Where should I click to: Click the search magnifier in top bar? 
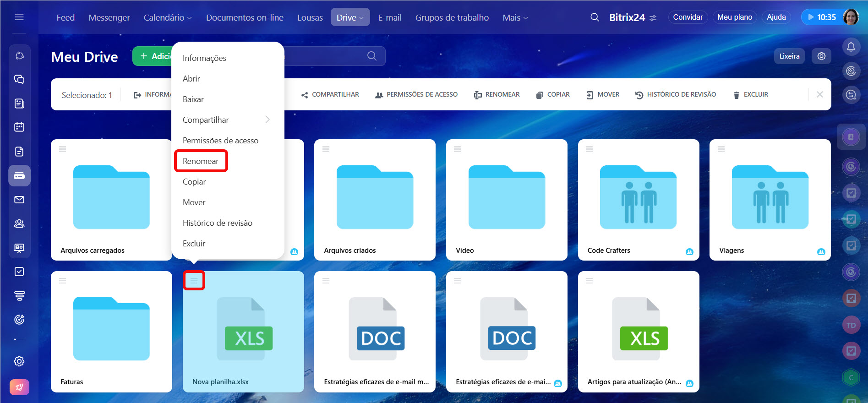(595, 17)
